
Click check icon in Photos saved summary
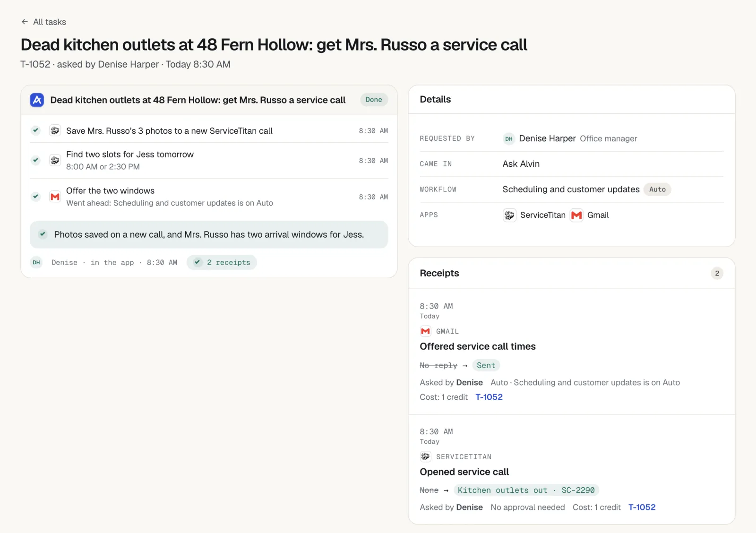click(43, 234)
